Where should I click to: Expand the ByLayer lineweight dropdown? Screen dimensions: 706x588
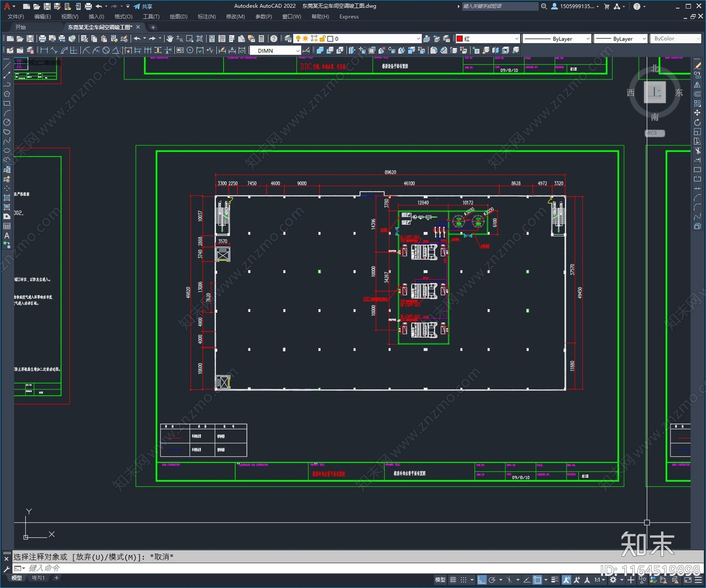click(620, 39)
